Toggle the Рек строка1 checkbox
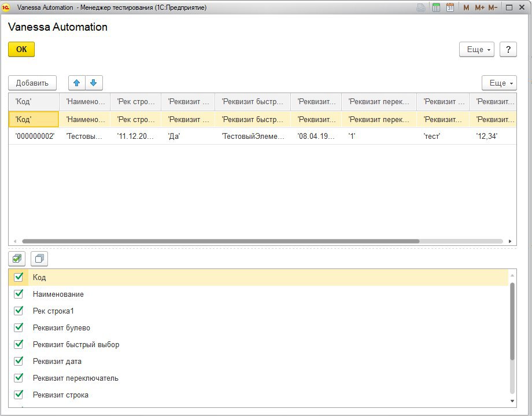 point(19,311)
